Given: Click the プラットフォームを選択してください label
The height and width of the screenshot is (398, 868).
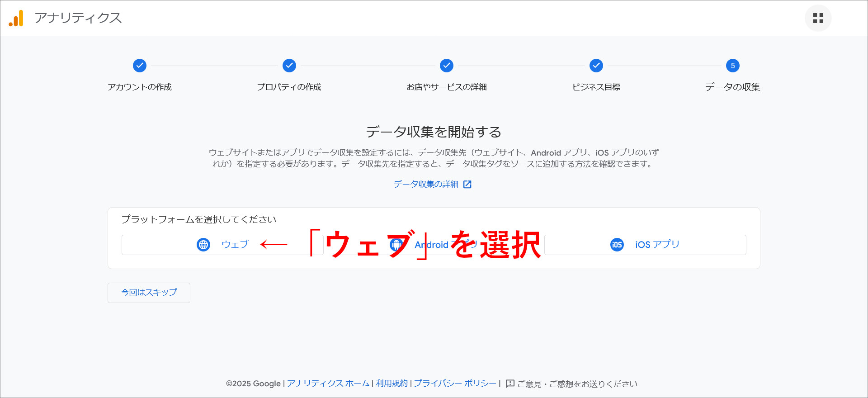Looking at the screenshot, I should [199, 219].
